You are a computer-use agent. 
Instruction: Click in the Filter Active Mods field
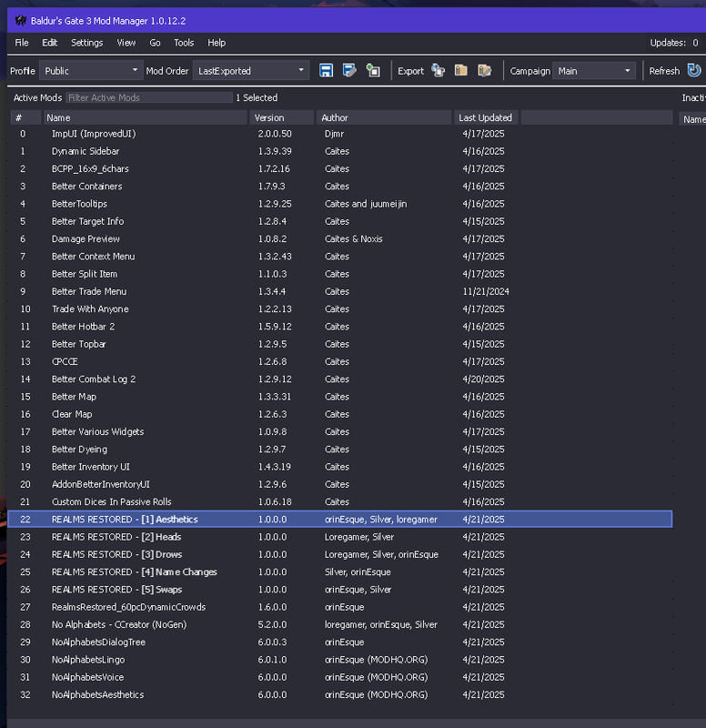tap(149, 97)
